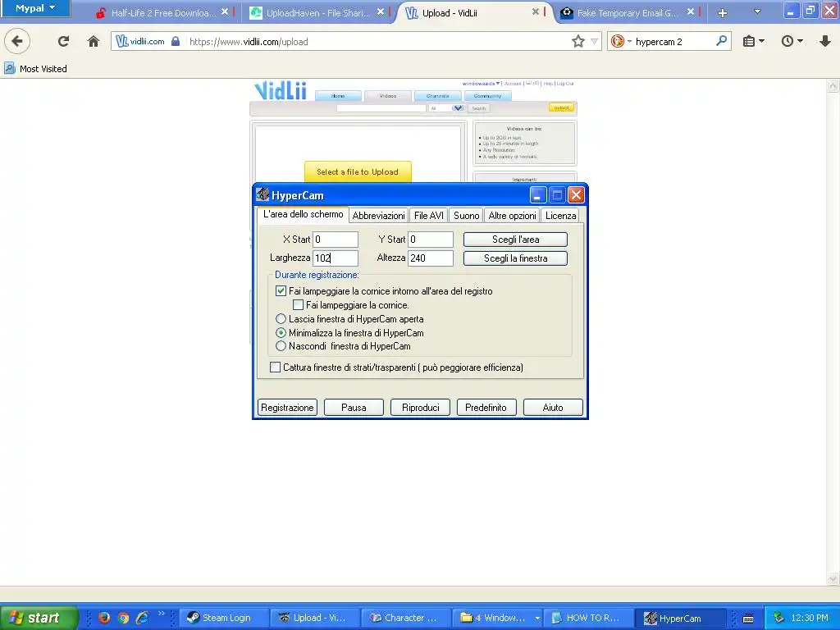Select Nascondi finestra di HyperCam option
This screenshot has height=630, width=840.
tap(281, 346)
